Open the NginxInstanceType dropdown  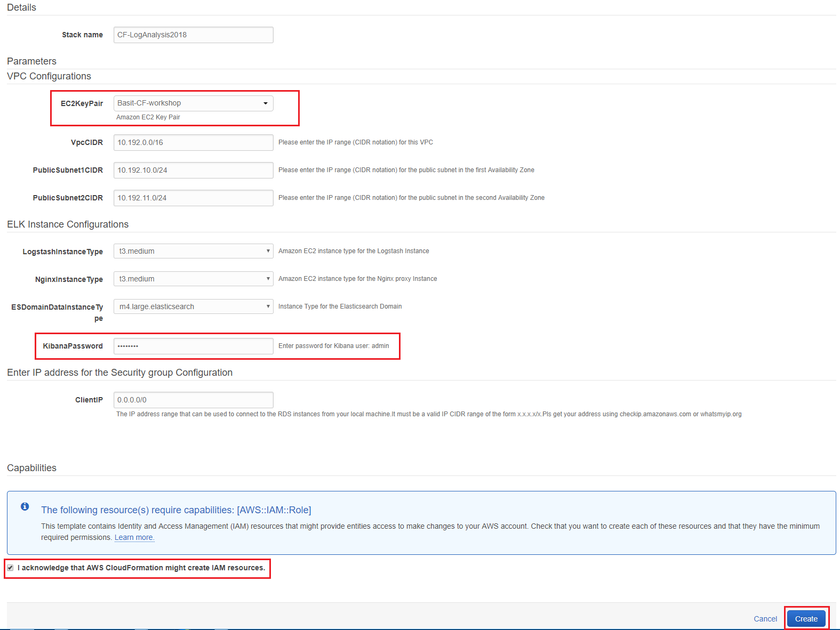194,279
